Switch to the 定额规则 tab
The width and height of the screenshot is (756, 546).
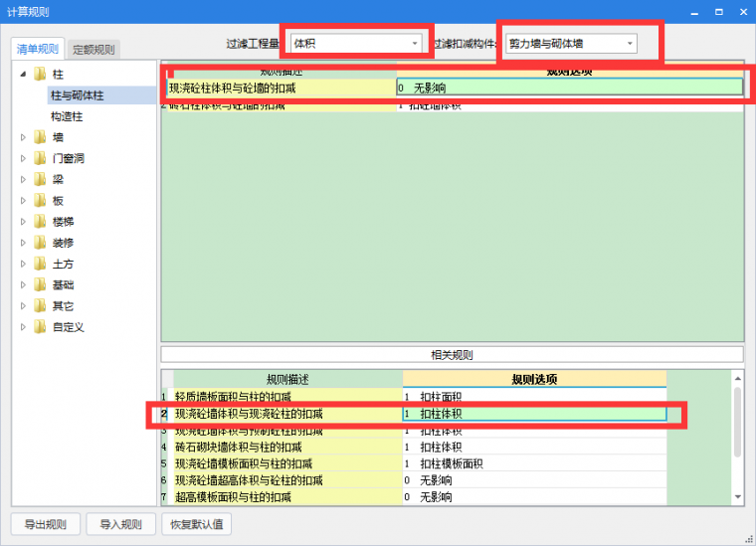pos(94,50)
